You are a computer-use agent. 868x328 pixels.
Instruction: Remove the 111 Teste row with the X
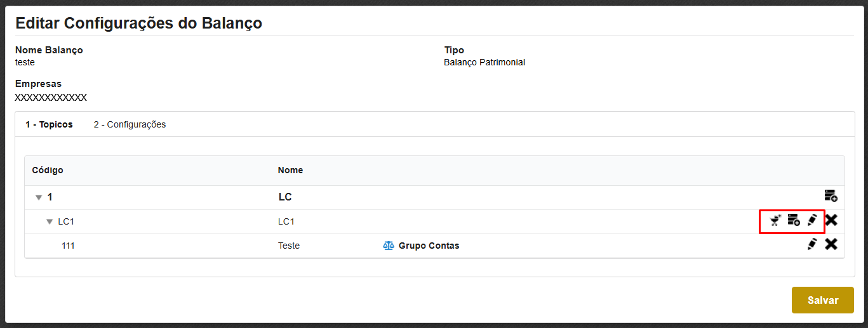click(831, 244)
